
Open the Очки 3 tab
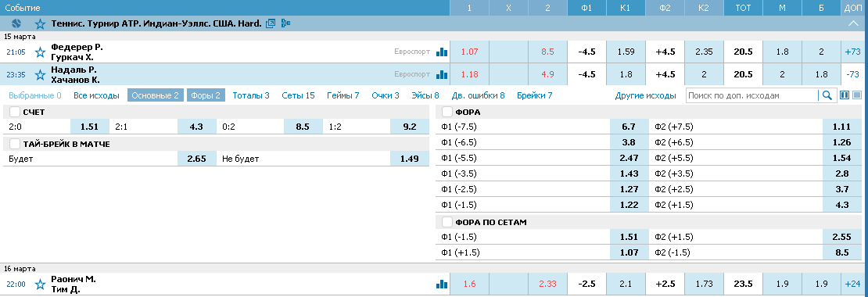click(386, 95)
